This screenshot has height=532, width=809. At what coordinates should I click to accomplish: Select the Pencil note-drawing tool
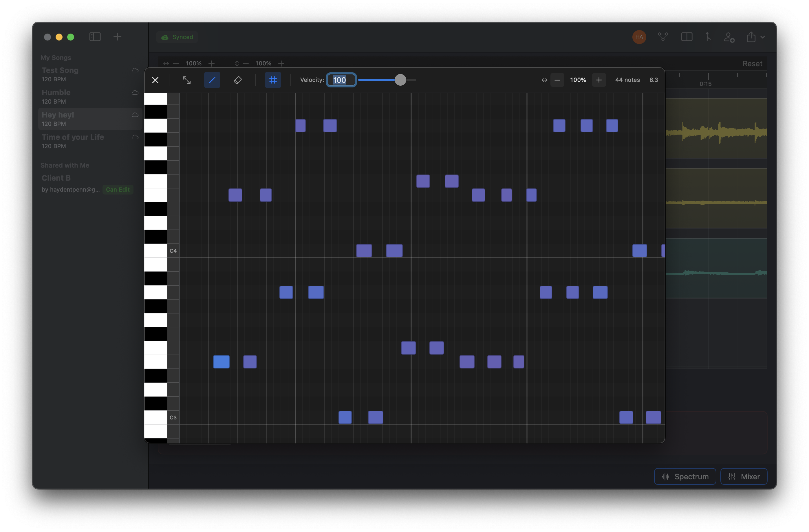click(212, 80)
